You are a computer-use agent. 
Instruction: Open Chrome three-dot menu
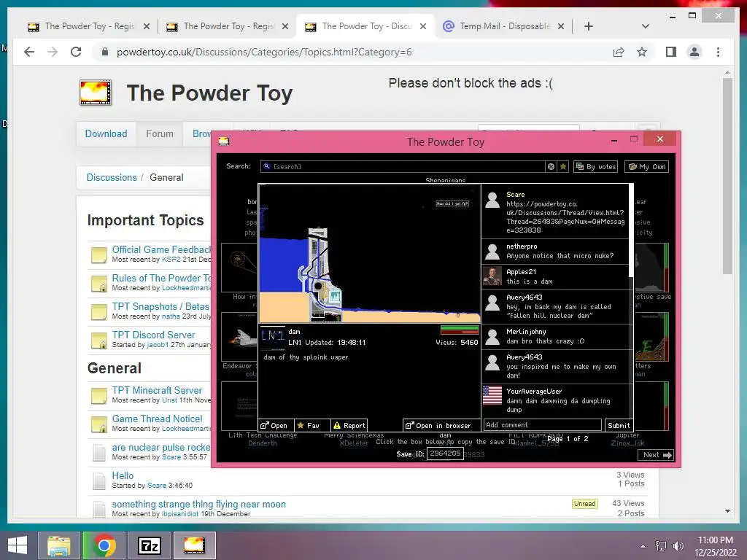point(718,52)
